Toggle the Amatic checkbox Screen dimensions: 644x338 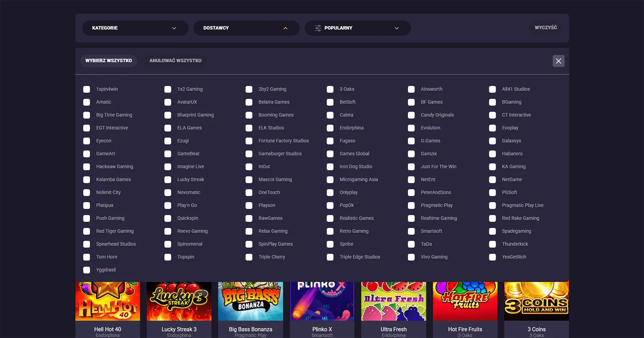87,102
